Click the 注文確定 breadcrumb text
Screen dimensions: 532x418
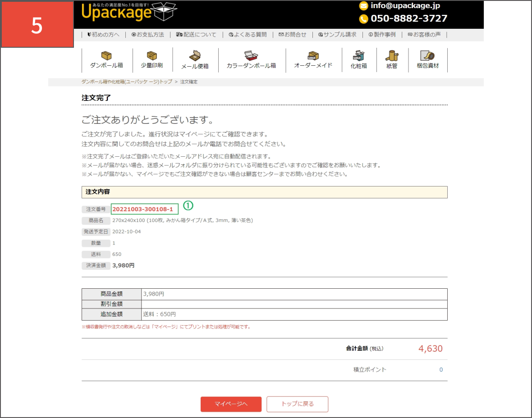tap(188, 82)
